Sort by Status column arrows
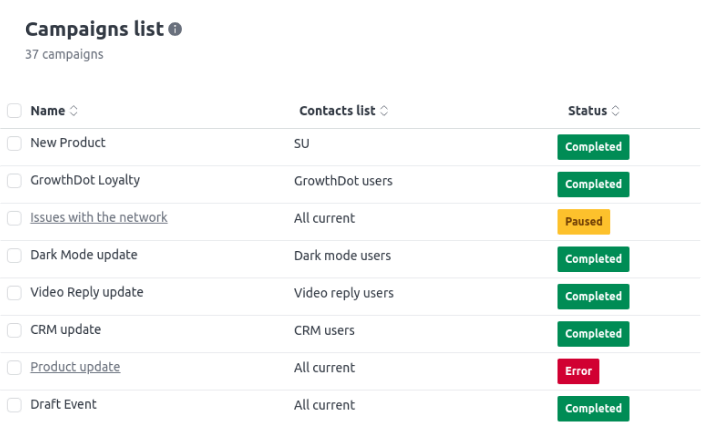This screenshot has width=701, height=427. [616, 111]
